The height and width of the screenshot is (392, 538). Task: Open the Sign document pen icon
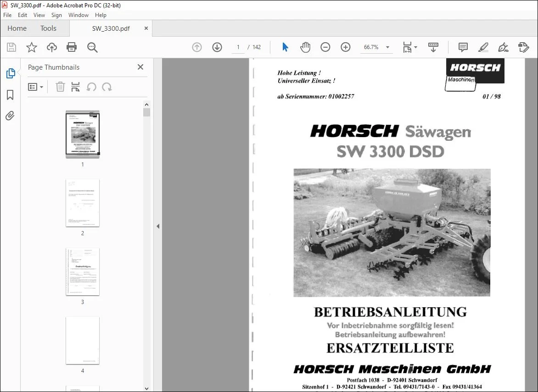point(503,47)
